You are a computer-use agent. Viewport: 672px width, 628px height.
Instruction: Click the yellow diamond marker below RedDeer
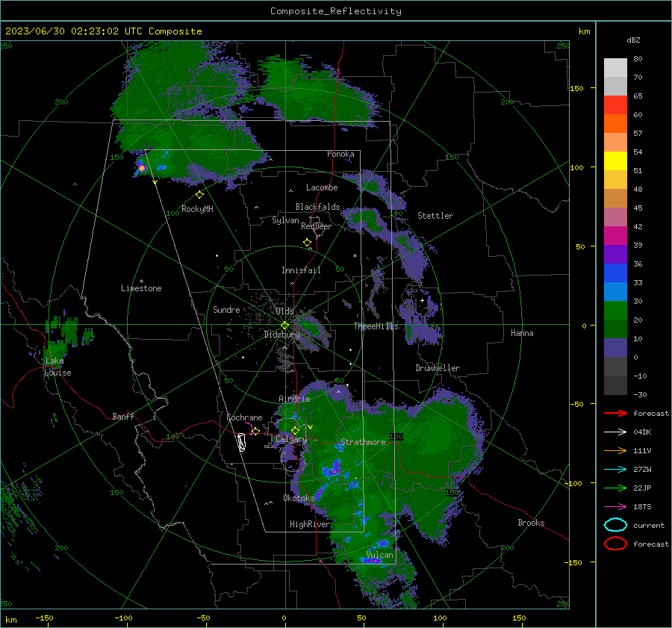pos(307,243)
